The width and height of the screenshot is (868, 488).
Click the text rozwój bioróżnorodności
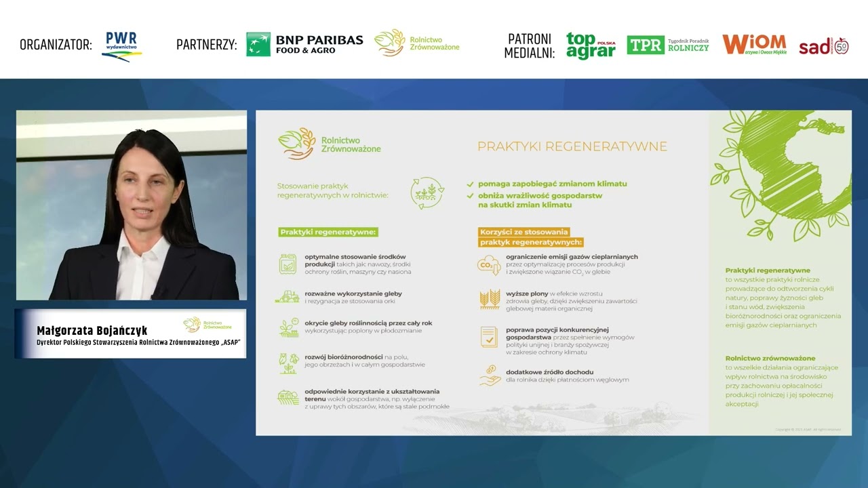click(344, 357)
